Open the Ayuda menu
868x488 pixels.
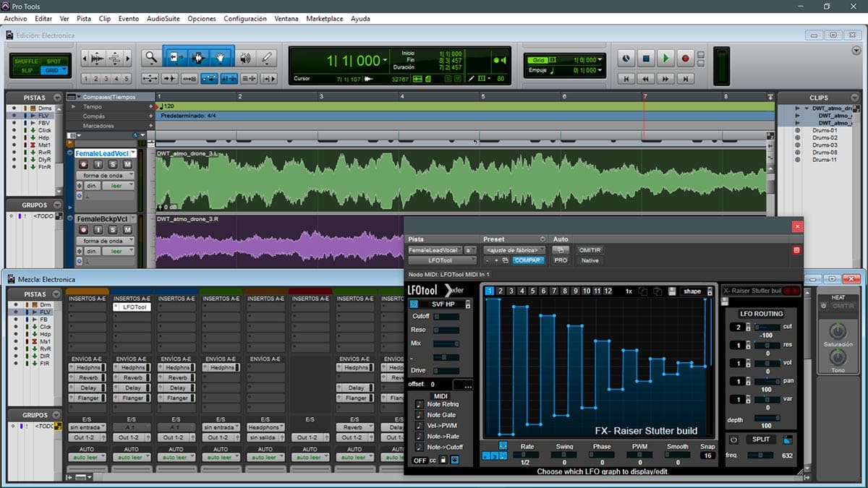360,19
